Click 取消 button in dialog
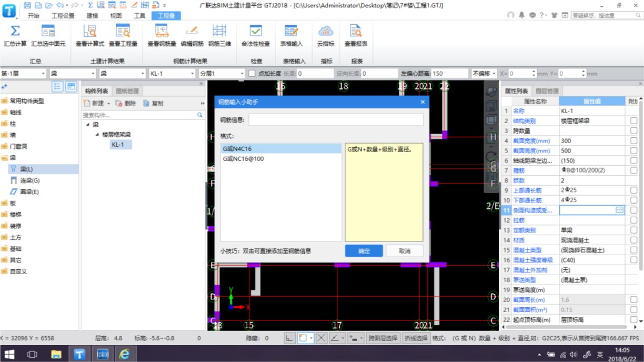The image size is (644, 362). [404, 251]
